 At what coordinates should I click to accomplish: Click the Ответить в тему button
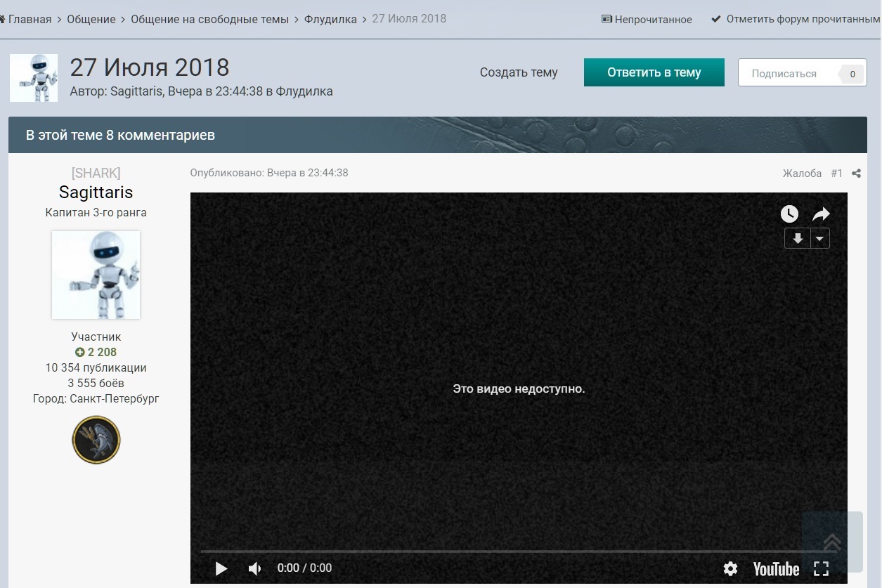click(x=654, y=72)
